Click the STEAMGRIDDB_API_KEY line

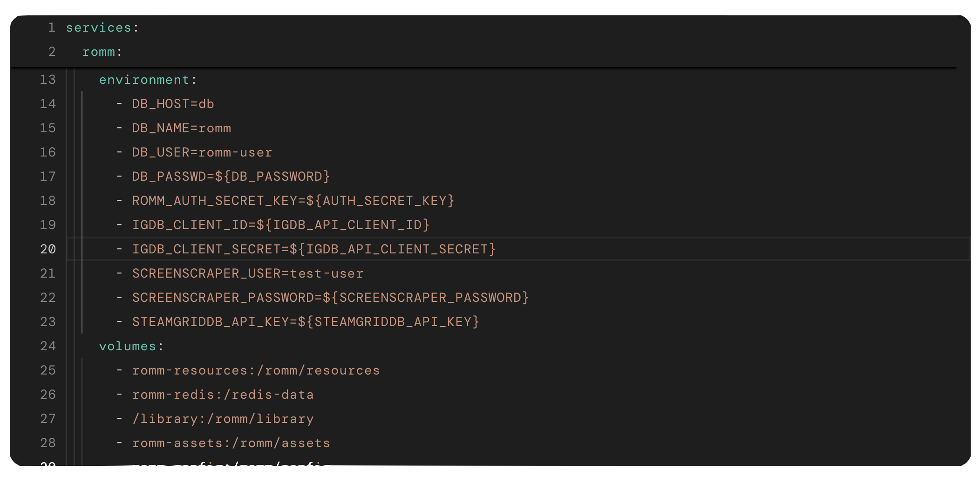(x=306, y=322)
